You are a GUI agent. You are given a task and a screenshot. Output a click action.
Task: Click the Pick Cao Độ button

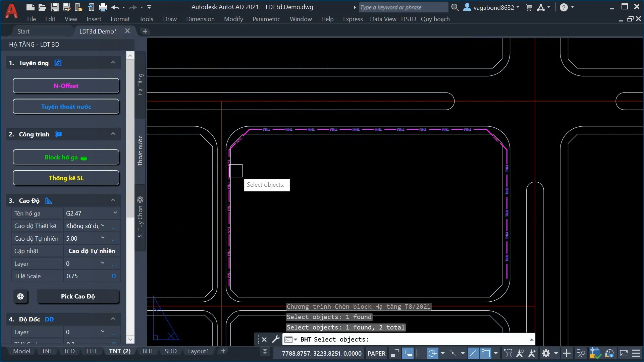(78, 296)
